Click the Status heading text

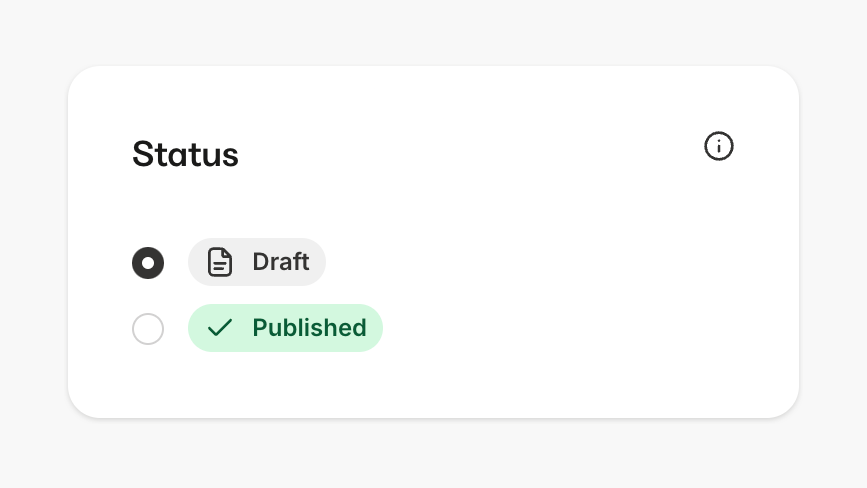pos(185,155)
